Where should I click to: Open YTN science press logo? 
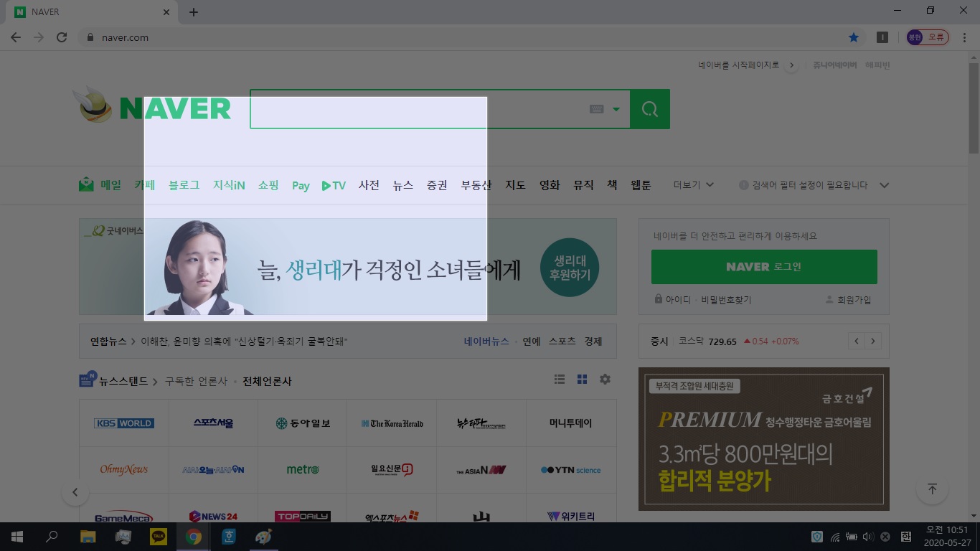point(571,470)
